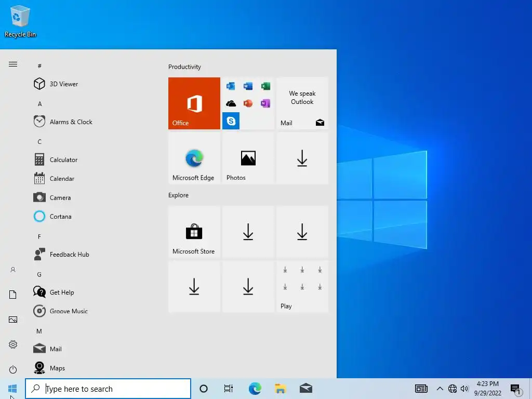Click the downloading tile next to Photos

[302, 158]
